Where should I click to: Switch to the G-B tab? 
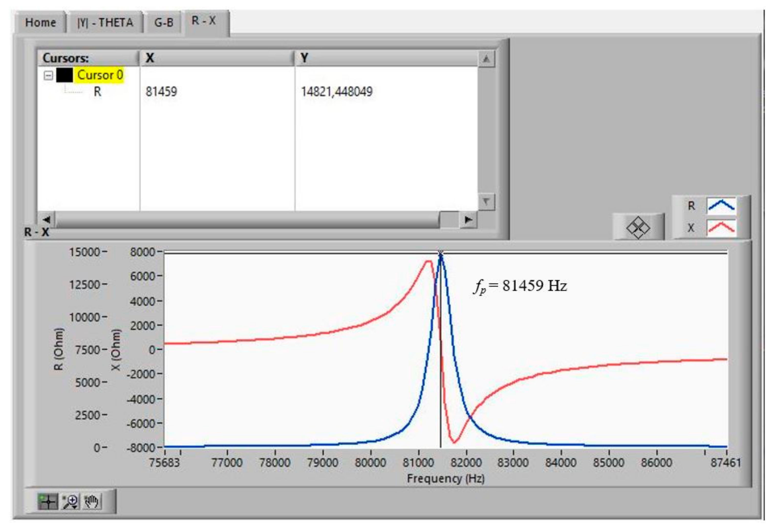coord(164,23)
